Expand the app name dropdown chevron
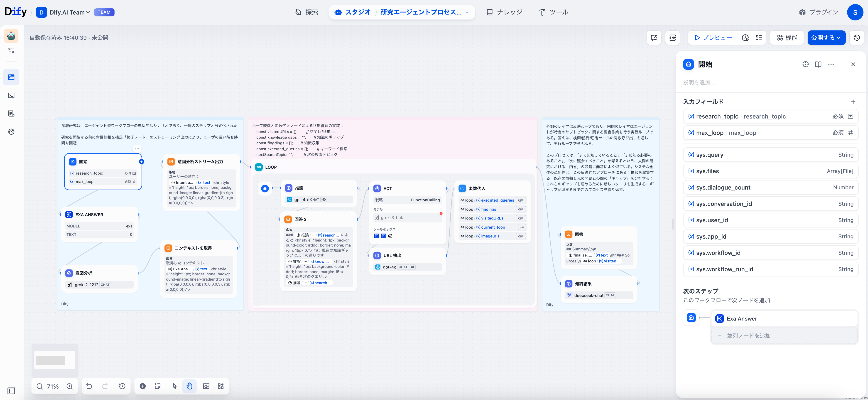 point(467,12)
